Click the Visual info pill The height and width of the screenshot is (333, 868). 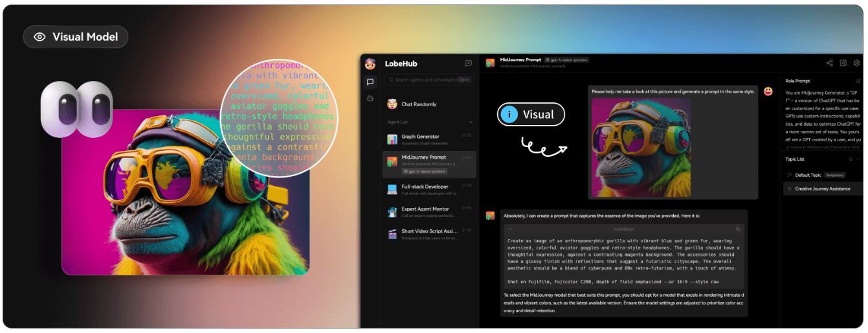[531, 115]
